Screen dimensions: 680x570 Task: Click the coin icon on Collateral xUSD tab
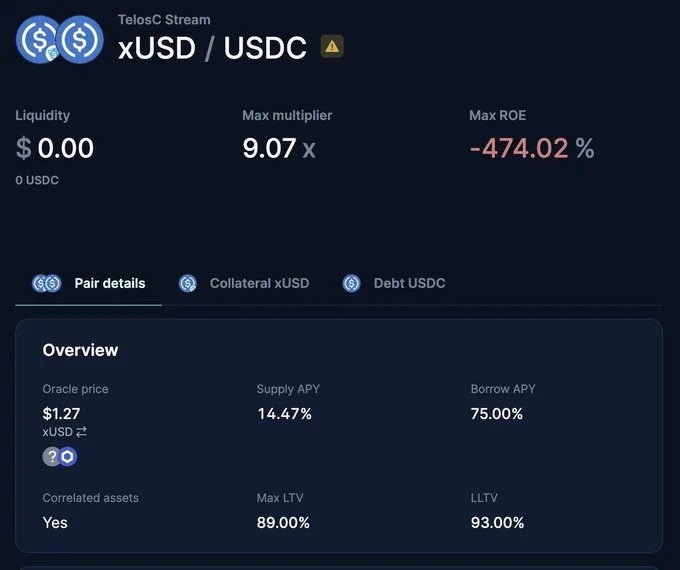tap(188, 283)
